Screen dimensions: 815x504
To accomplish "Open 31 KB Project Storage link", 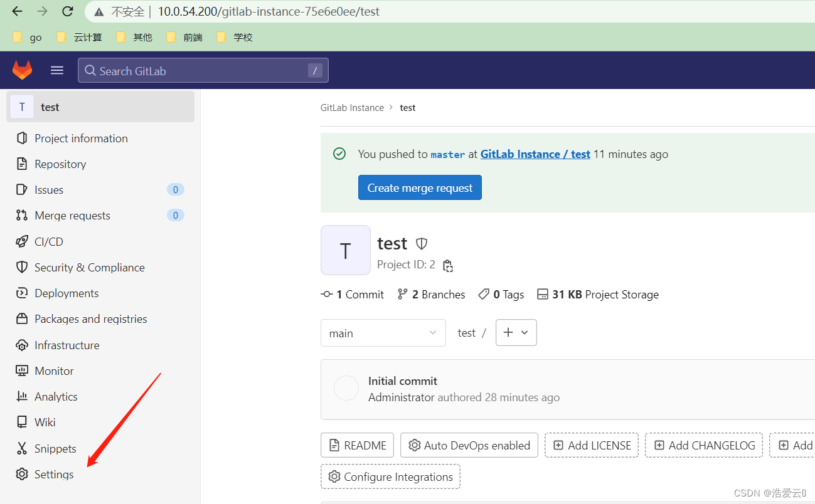I will click(598, 294).
